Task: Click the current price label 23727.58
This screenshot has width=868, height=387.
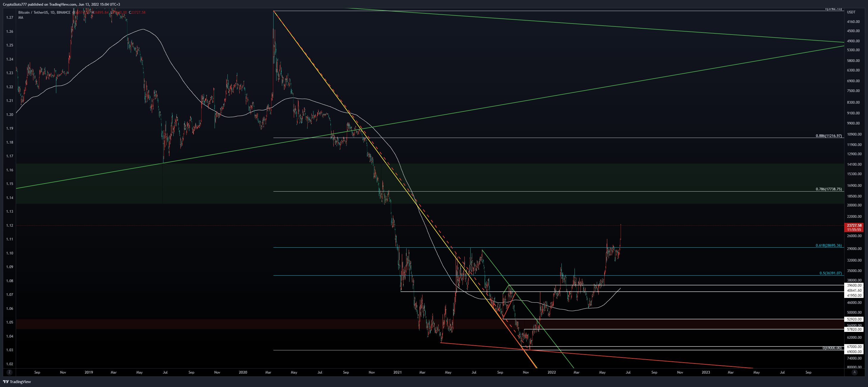Action: point(854,225)
